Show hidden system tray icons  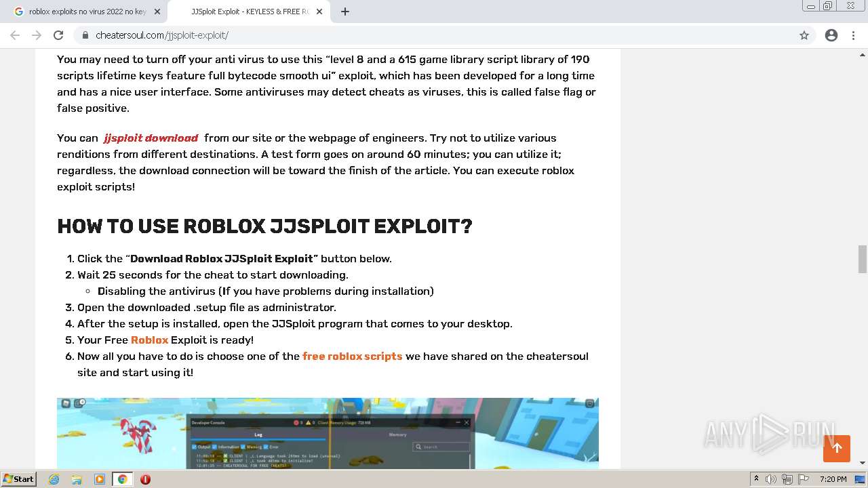click(756, 479)
